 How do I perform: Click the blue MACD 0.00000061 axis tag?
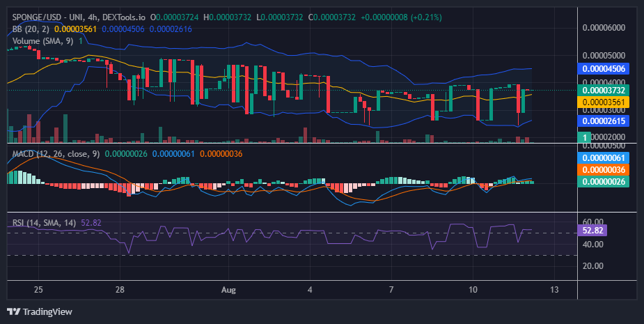[604, 158]
